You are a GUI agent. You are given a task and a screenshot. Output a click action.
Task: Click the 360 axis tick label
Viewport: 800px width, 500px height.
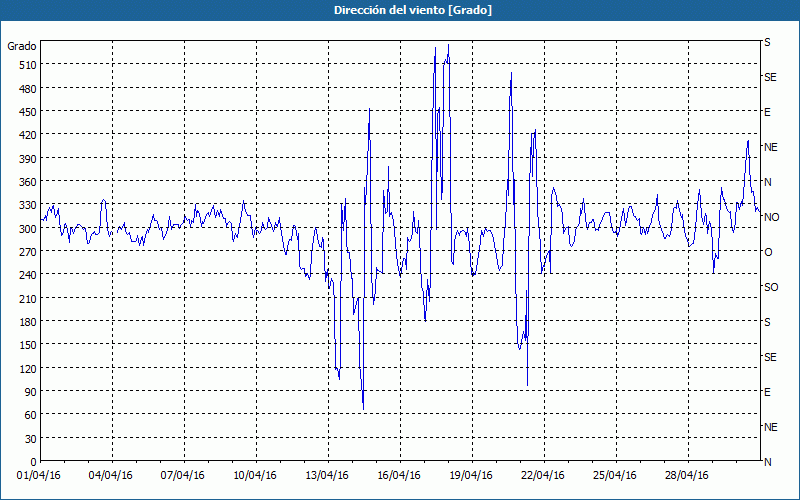click(27, 182)
